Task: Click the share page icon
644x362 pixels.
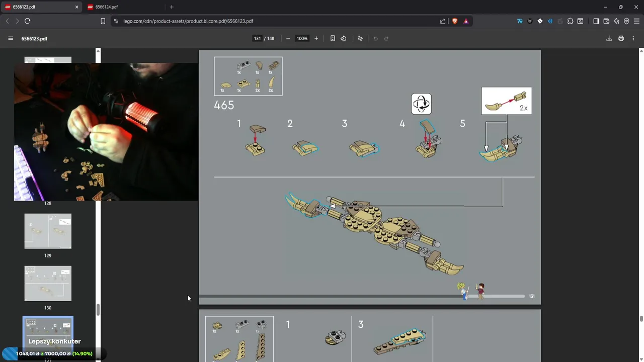Action: click(443, 21)
